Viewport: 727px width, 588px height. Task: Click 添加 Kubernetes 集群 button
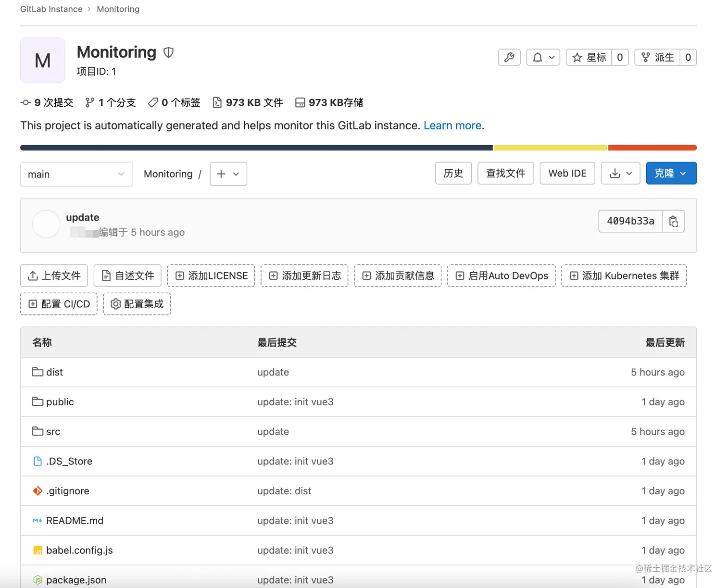(x=624, y=275)
